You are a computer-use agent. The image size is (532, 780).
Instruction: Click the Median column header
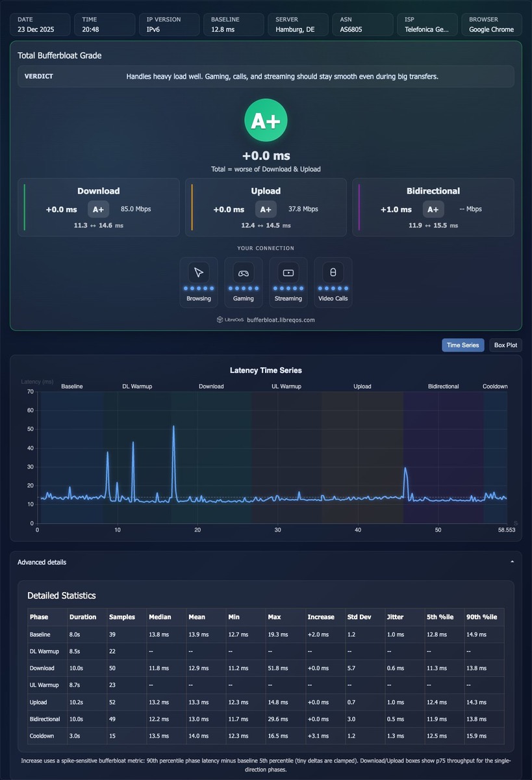coord(160,617)
